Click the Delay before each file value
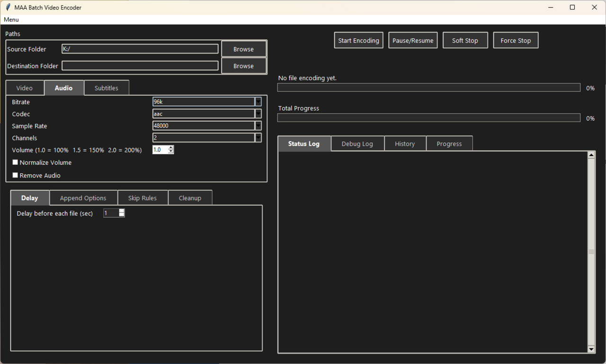 [111, 213]
